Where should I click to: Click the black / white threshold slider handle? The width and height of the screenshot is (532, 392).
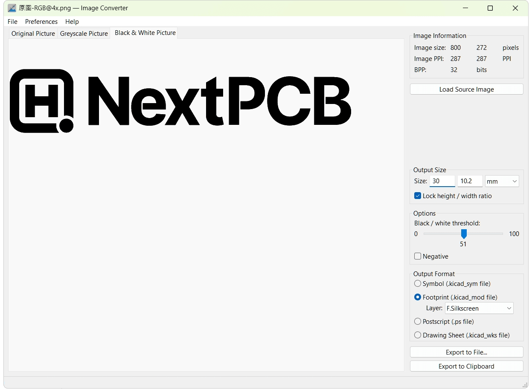point(464,234)
